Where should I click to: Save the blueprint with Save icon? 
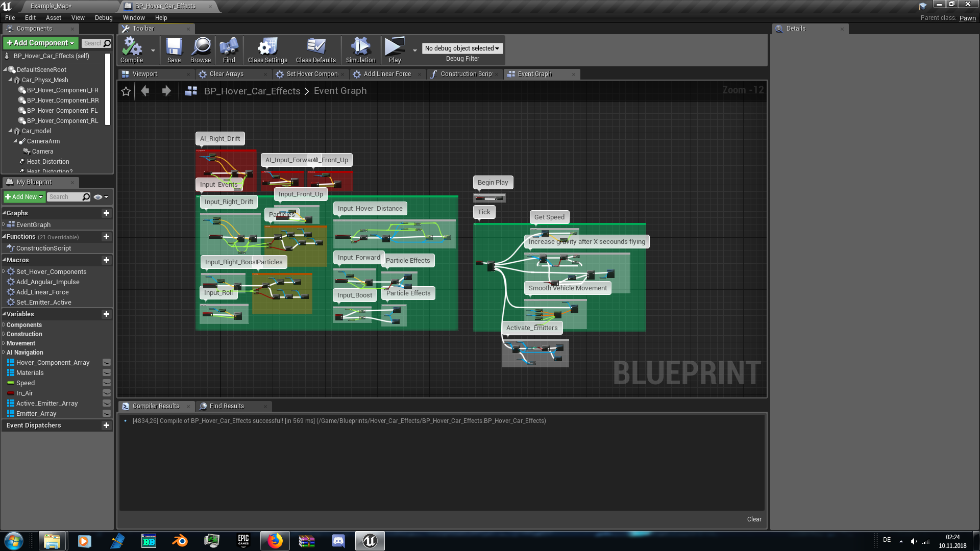[x=174, y=50]
